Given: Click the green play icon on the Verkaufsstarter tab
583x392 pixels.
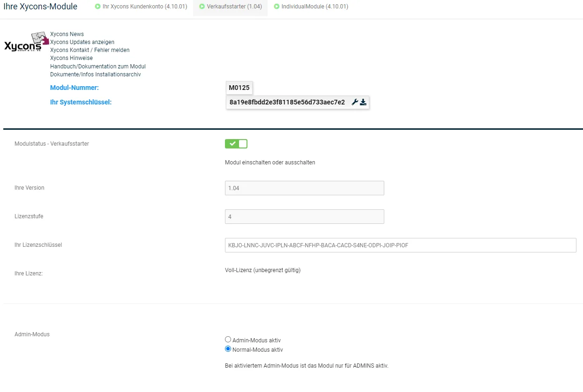Looking at the screenshot, I should pos(202,7).
